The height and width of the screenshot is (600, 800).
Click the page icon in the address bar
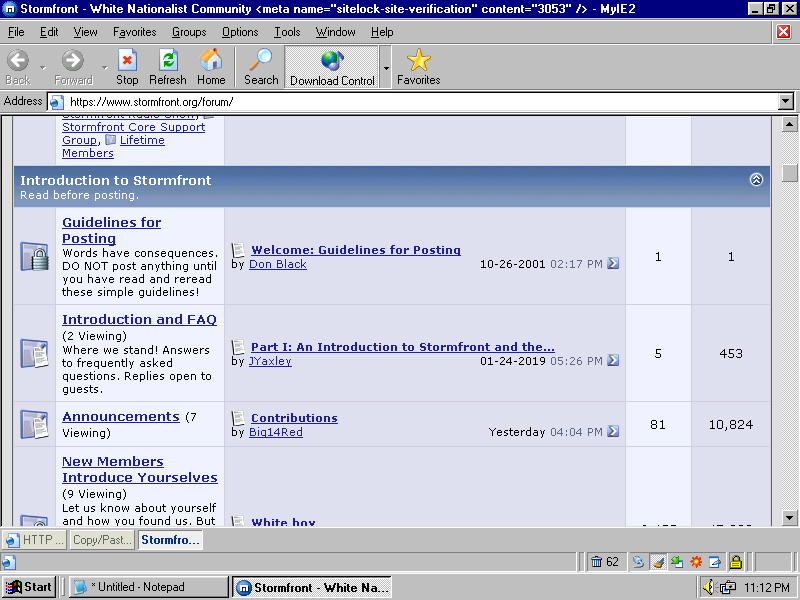click(x=56, y=102)
